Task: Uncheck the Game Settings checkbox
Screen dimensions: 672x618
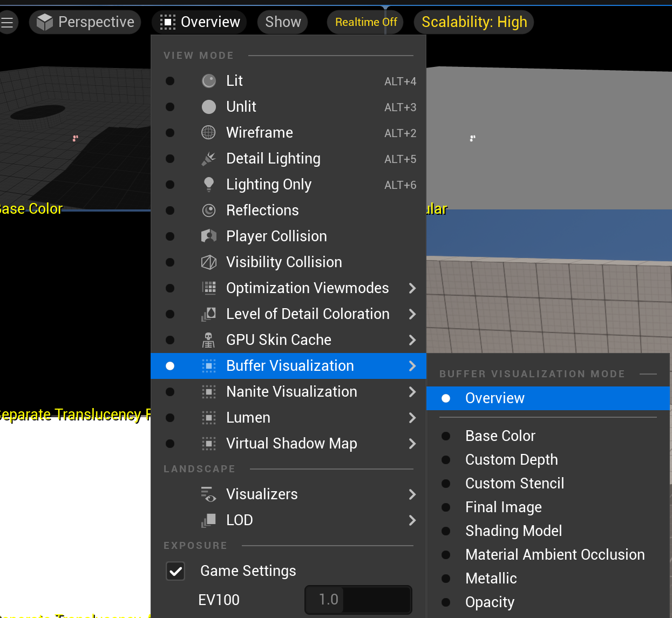Action: (x=176, y=571)
